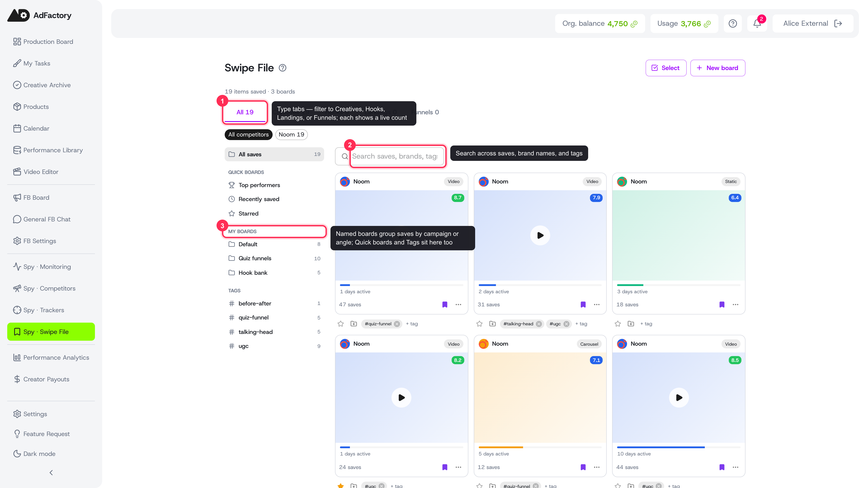The height and width of the screenshot is (488, 868).
Task: Filter by All competitors chip
Action: tap(249, 135)
